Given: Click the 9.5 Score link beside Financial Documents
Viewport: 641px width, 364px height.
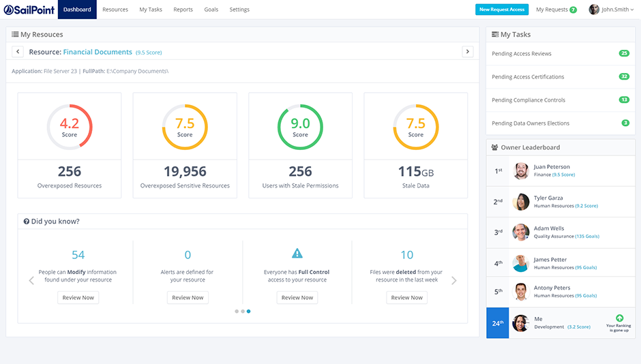Looking at the screenshot, I should (x=149, y=52).
